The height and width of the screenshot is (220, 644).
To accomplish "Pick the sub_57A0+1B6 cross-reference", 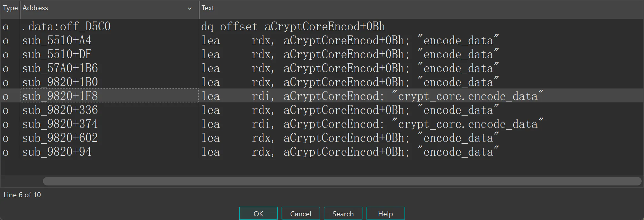I will [x=60, y=68].
